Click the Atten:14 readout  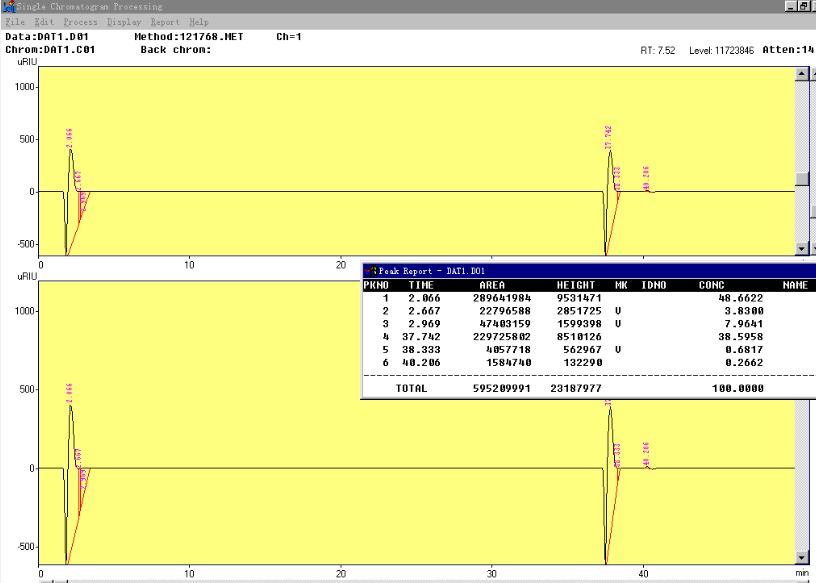[x=788, y=50]
